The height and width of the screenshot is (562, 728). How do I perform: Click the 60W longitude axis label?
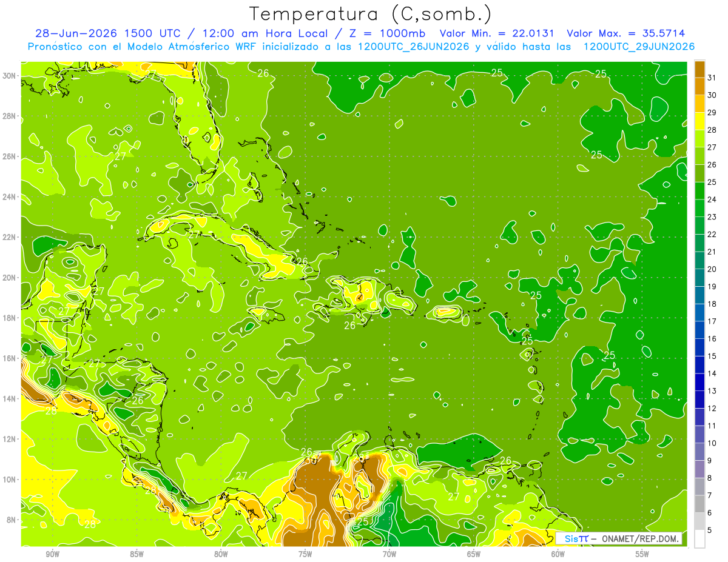click(x=558, y=554)
